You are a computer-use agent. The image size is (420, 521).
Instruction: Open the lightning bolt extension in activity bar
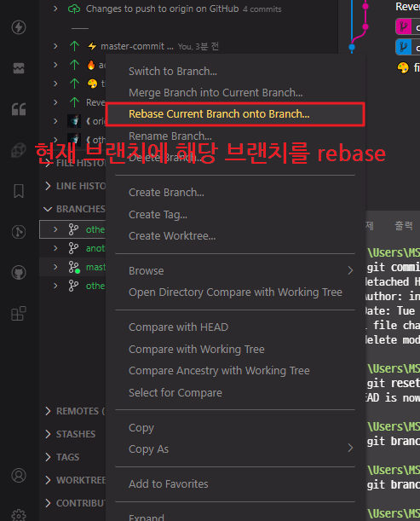(19, 27)
